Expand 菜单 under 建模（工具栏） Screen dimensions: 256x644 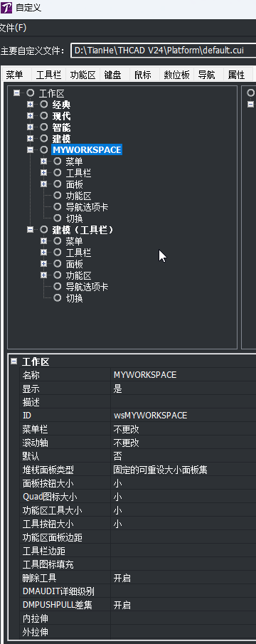pos(43,241)
